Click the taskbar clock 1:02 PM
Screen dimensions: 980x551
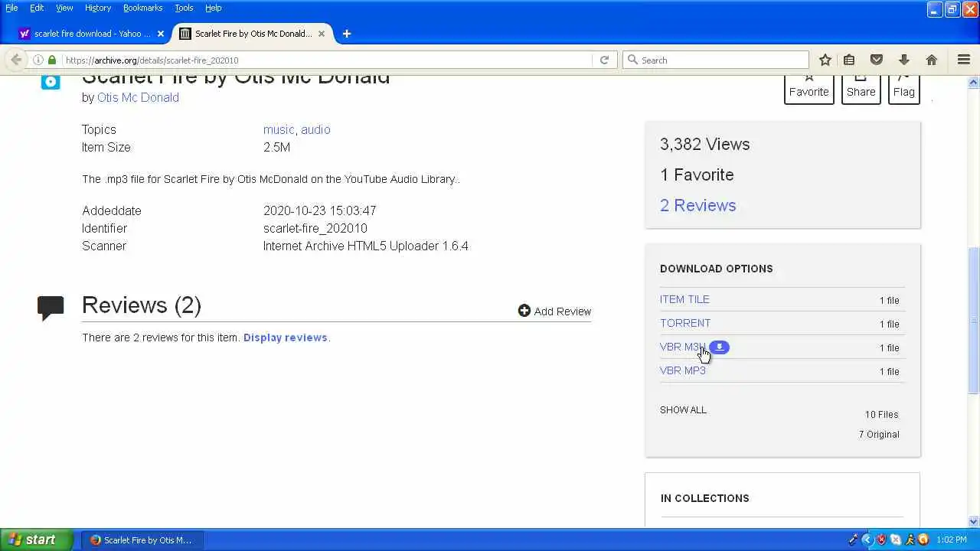click(951, 540)
